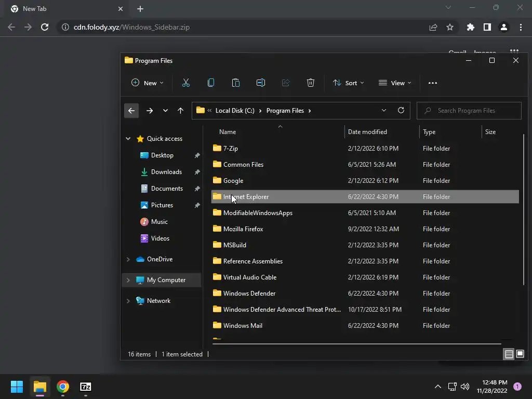532x399 pixels.
Task: Click the Chrome address bar URL
Action: pyautogui.click(x=131, y=27)
